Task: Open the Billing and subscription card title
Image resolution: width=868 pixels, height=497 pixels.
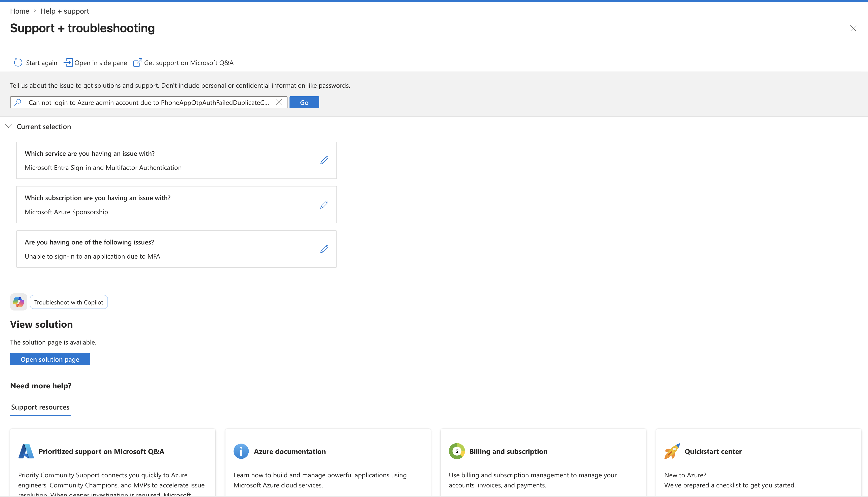Action: click(508, 451)
